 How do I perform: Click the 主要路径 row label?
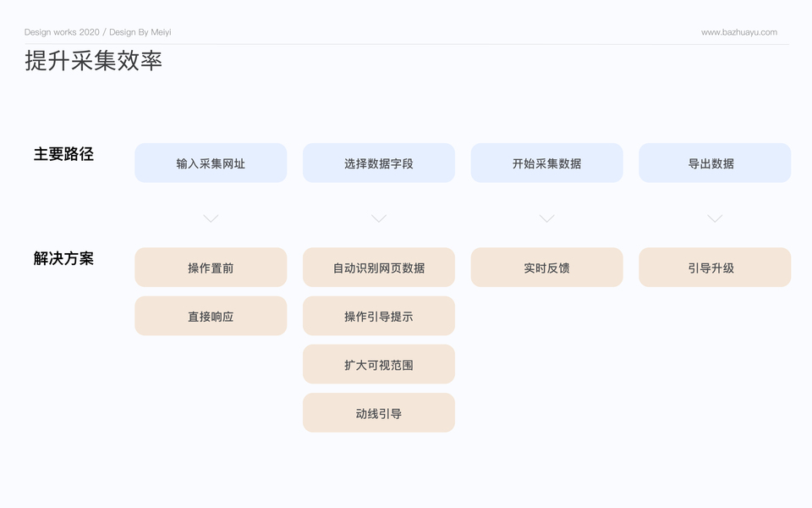(63, 154)
